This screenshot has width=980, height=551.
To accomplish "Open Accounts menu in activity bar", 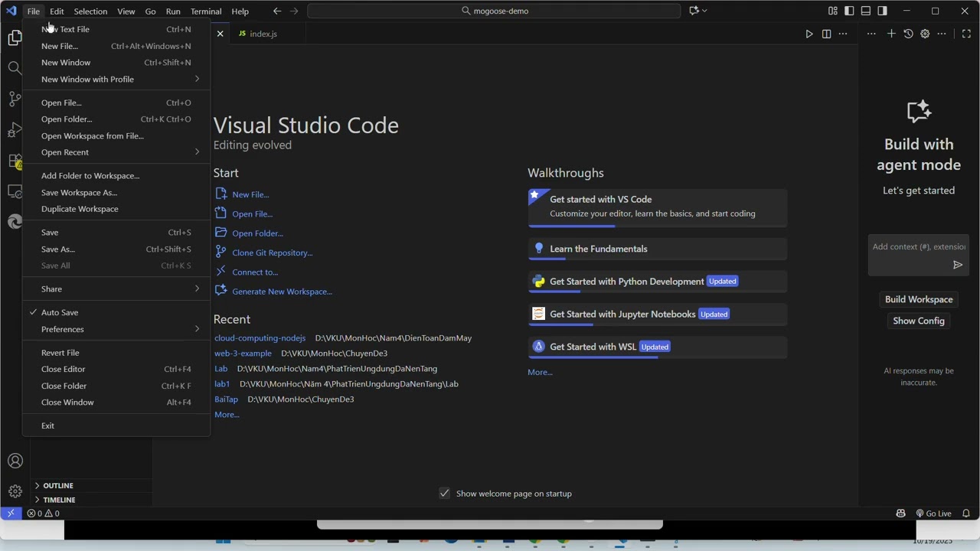I will (15, 461).
